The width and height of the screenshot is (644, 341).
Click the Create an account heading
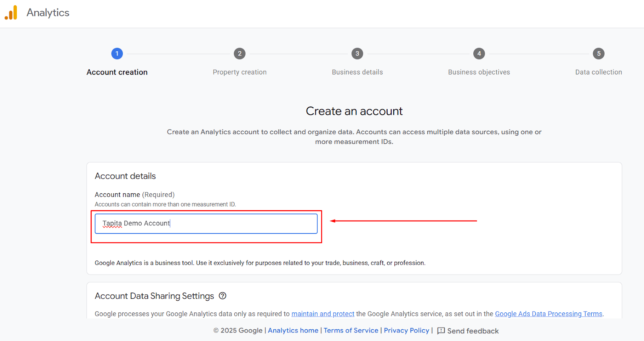pyautogui.click(x=354, y=111)
